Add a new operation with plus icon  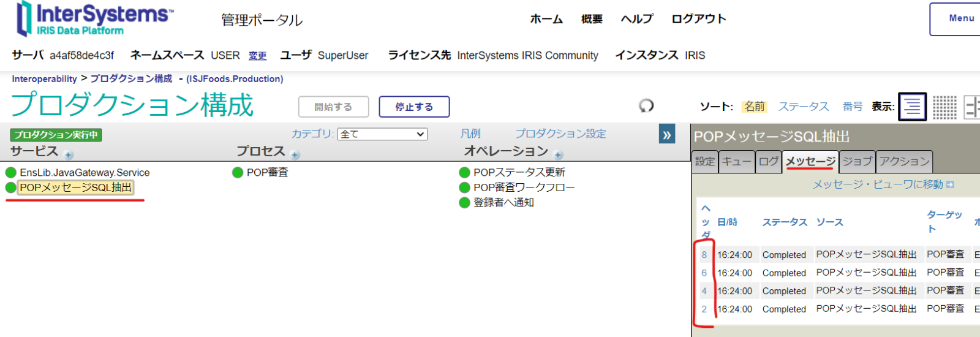[x=558, y=155]
